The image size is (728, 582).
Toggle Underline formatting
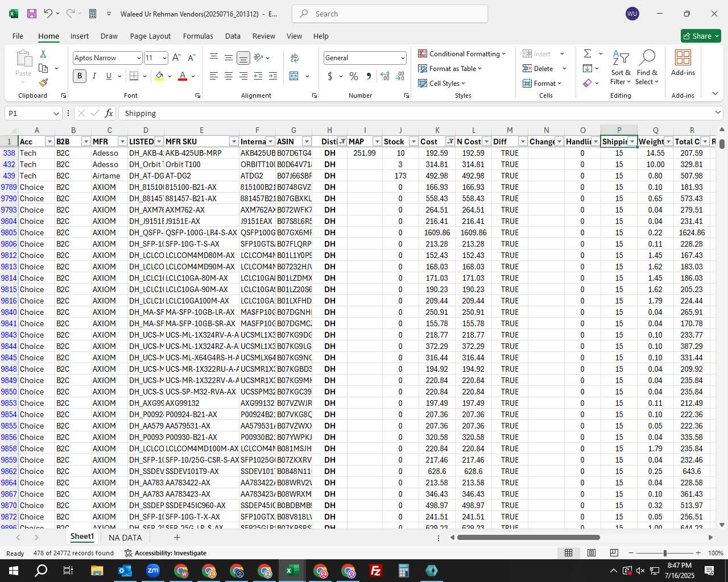(109, 76)
